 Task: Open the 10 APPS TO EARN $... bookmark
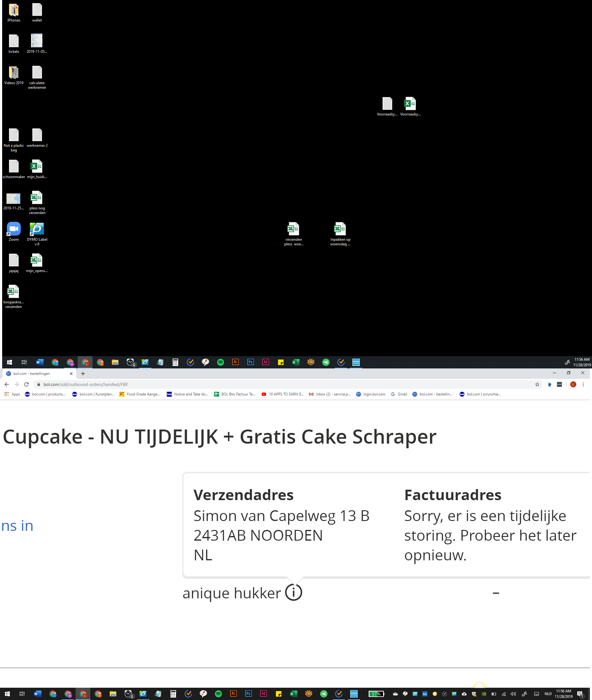pos(282,394)
